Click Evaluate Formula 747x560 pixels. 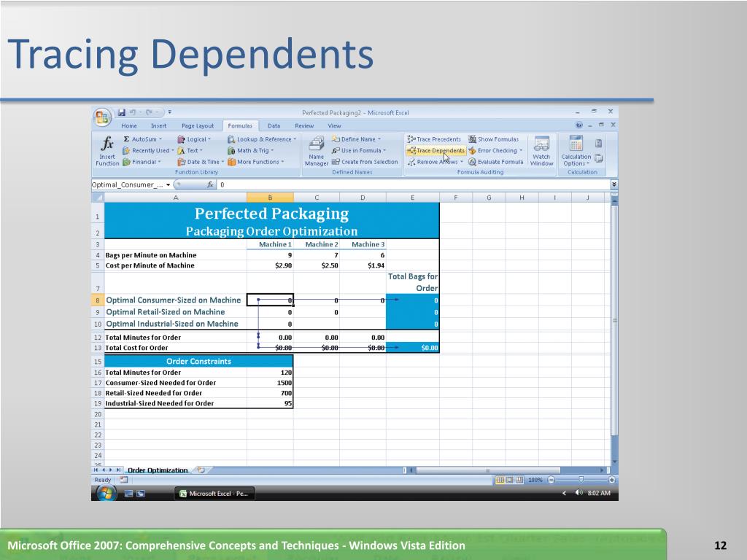pos(496,162)
